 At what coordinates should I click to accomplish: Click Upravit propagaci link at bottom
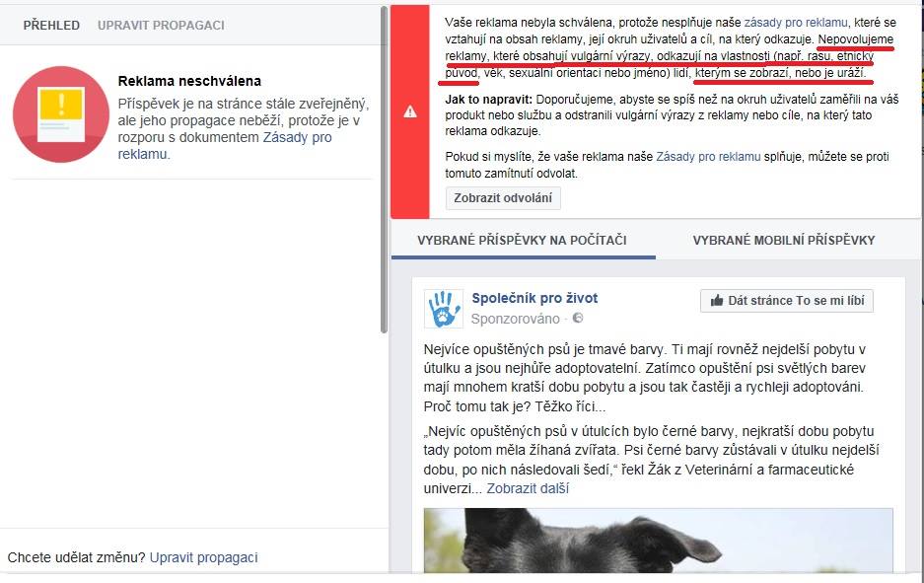[x=203, y=557]
